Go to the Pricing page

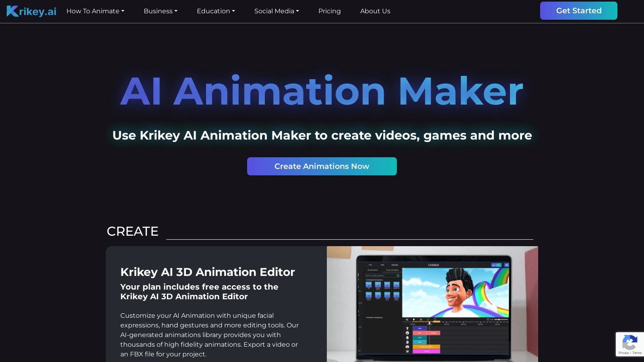(x=330, y=11)
